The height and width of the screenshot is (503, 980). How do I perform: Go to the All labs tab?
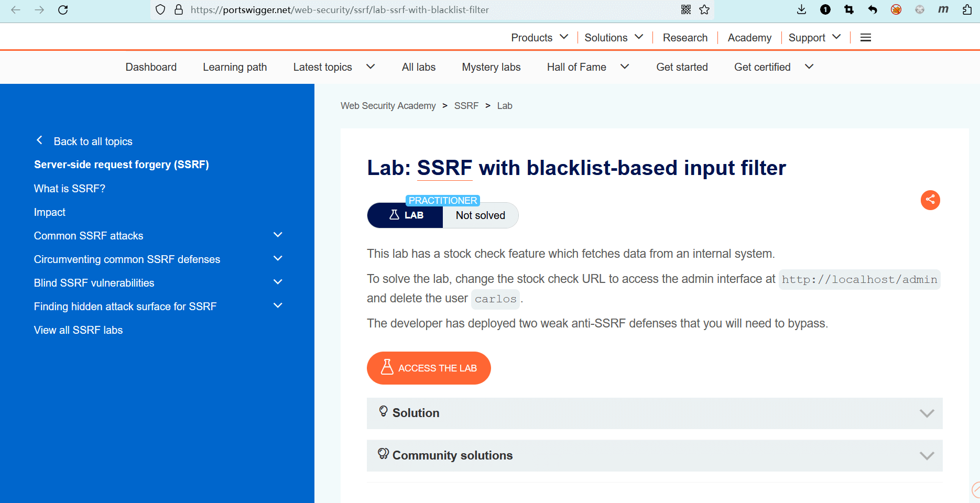pos(418,67)
